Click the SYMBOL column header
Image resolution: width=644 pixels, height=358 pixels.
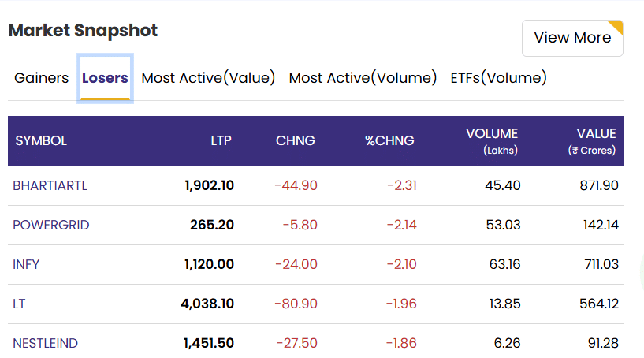coord(41,140)
